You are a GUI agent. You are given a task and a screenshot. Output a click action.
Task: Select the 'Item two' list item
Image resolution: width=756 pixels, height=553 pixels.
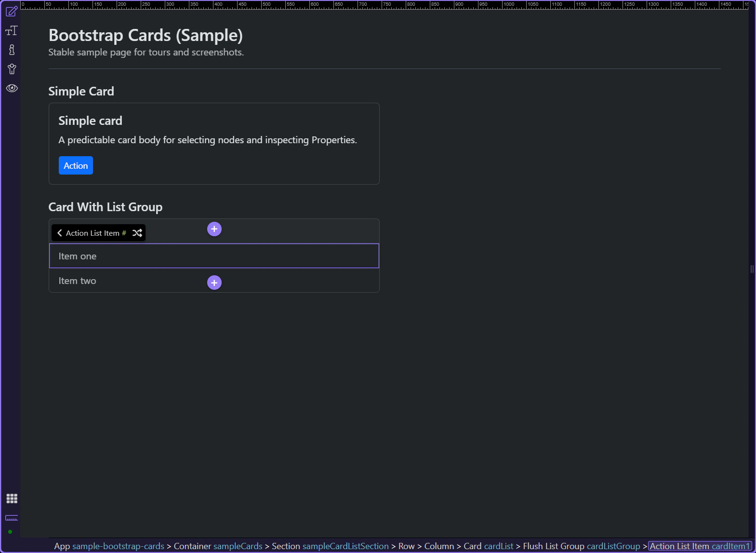point(77,281)
